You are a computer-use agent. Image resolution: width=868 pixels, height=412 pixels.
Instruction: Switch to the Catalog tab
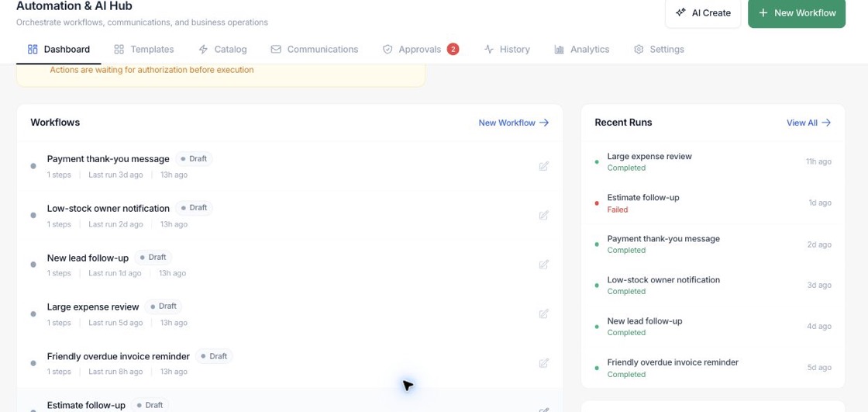222,50
